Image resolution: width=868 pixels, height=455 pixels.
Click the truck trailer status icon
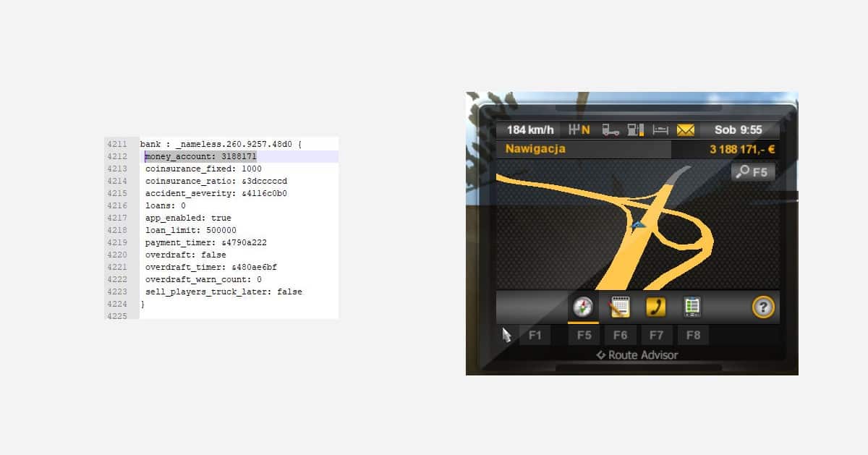(611, 130)
